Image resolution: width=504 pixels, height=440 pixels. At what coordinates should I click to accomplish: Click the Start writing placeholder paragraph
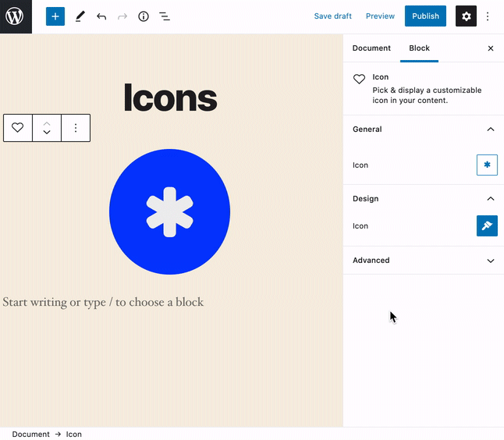103,302
